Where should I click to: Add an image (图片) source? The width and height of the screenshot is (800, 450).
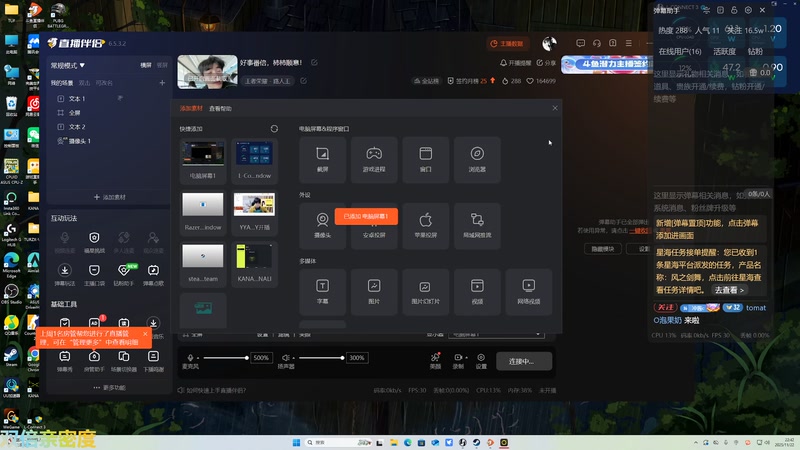click(x=374, y=292)
